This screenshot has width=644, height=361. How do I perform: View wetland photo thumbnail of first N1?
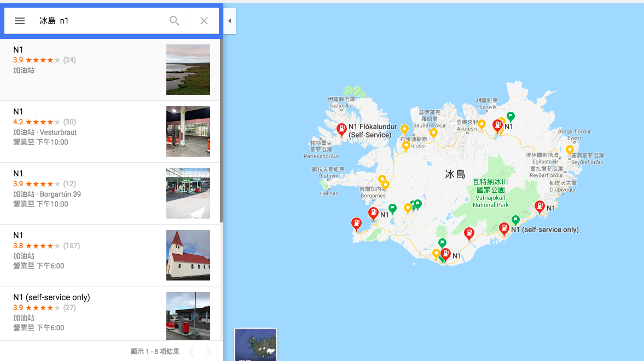tap(188, 70)
